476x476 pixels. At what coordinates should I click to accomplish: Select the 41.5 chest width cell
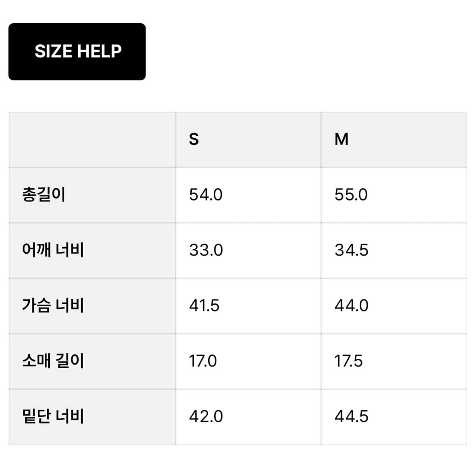pos(204,305)
